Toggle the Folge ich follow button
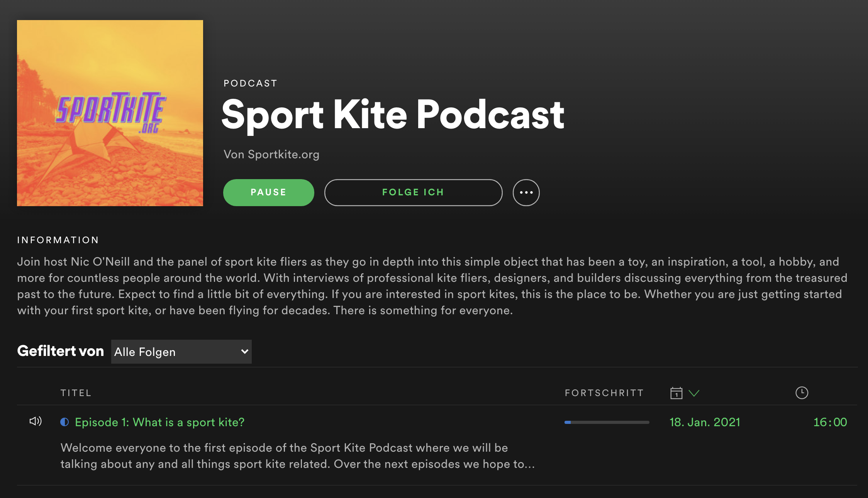Image resolution: width=868 pixels, height=498 pixels. click(413, 192)
